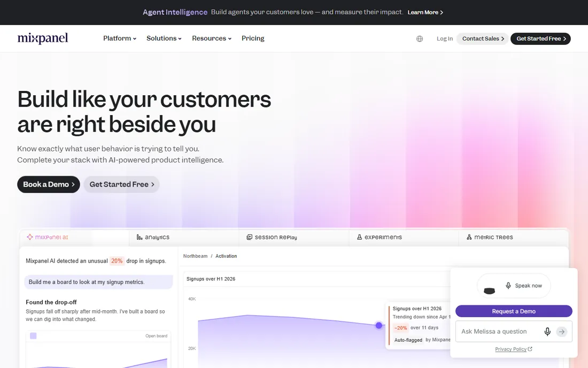Click the 20K axis label
This screenshot has width=588, height=368.
[x=192, y=349]
